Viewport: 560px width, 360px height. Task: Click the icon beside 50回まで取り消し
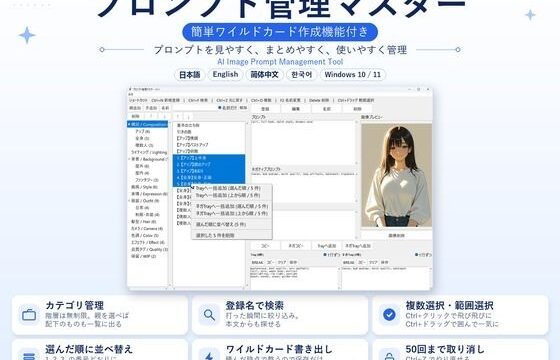[389, 356]
